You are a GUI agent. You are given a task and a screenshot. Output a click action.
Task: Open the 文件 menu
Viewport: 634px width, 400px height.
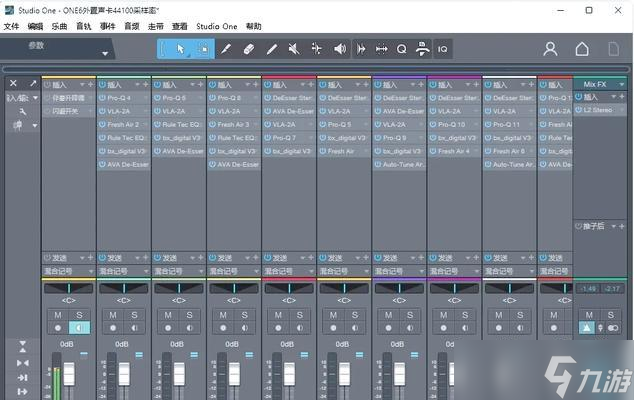click(x=11, y=26)
